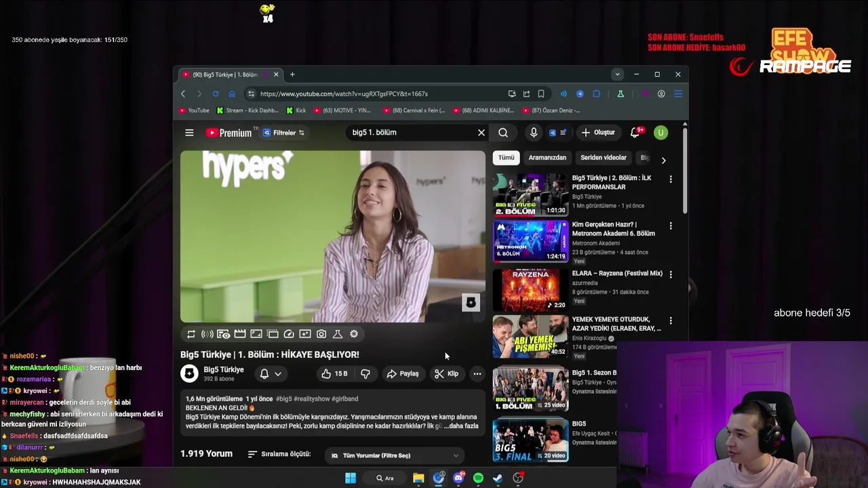Click the page's vertical scrollbar in the browser
The width and height of the screenshot is (868, 488).
click(x=685, y=169)
